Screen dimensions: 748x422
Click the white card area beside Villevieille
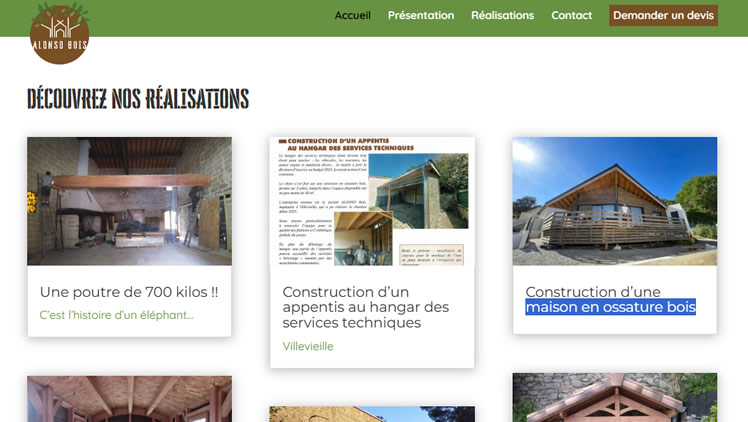coord(410,347)
